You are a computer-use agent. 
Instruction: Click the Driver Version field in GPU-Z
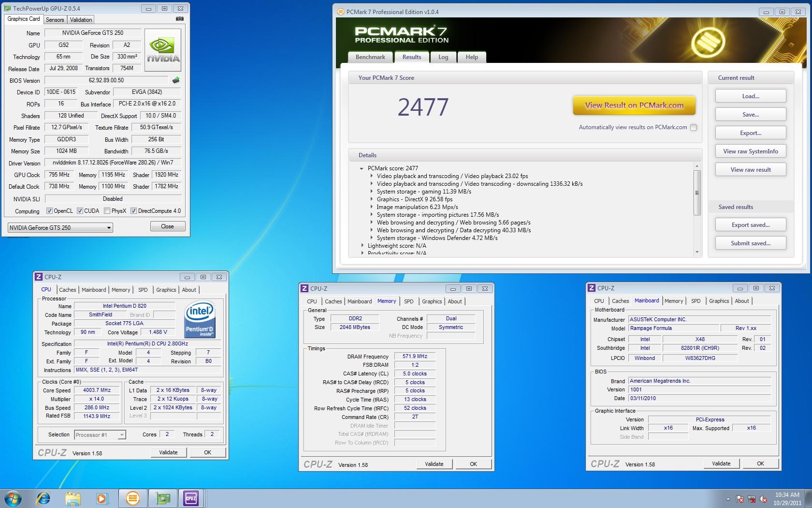(x=113, y=163)
